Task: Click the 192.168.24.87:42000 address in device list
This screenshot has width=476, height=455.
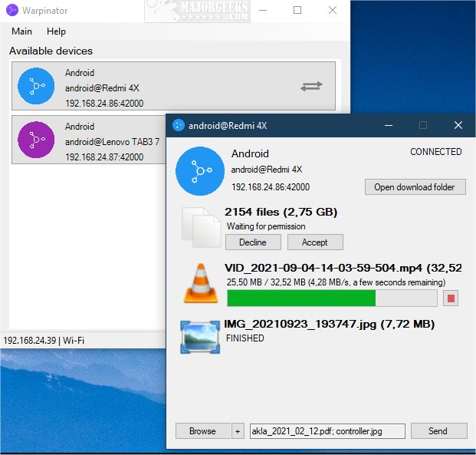Action: tap(104, 157)
